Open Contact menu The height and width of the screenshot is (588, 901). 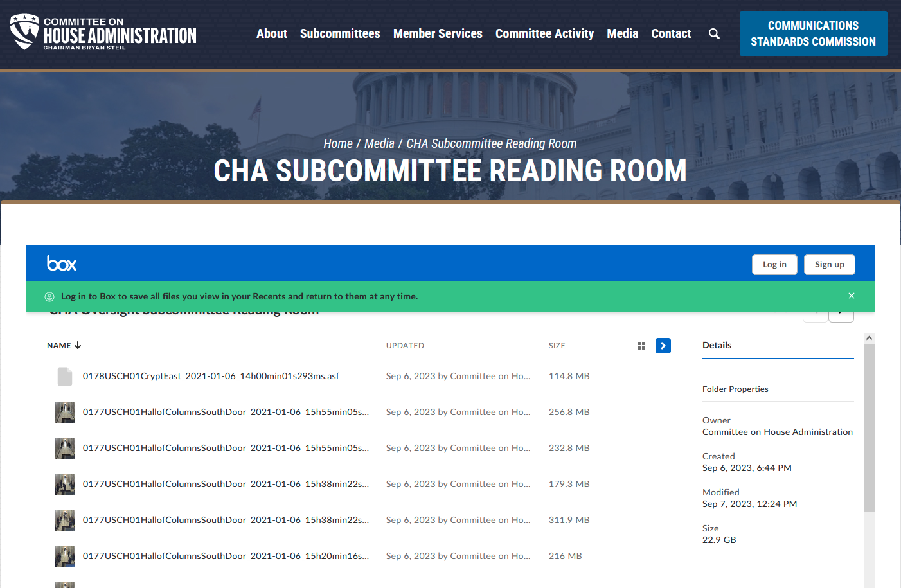coord(671,33)
